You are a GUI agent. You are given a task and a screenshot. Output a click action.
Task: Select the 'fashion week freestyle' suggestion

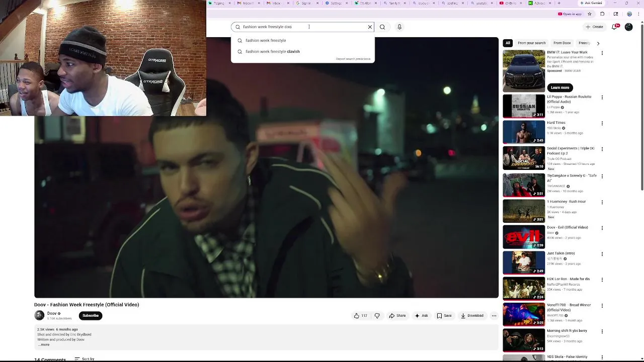tap(303, 40)
